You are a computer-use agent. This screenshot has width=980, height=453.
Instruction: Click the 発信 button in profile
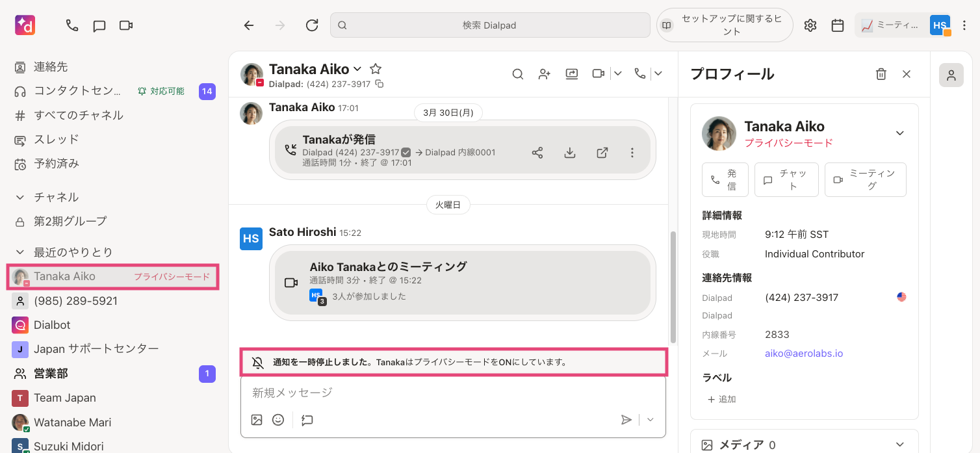tap(725, 179)
